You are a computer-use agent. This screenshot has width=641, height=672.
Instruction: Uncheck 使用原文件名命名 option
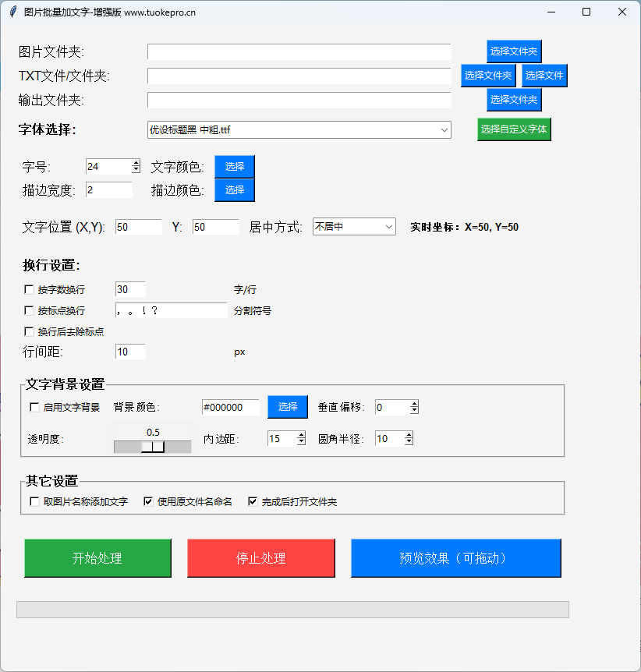(148, 502)
